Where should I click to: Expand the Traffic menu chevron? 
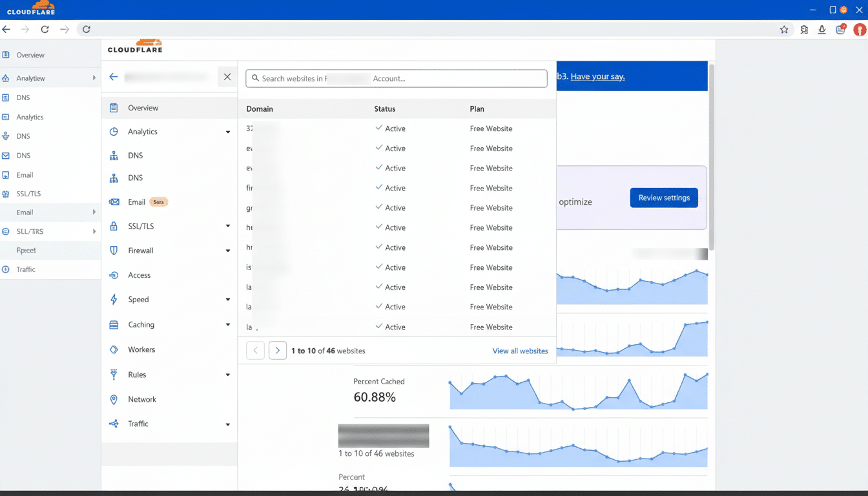(x=227, y=424)
